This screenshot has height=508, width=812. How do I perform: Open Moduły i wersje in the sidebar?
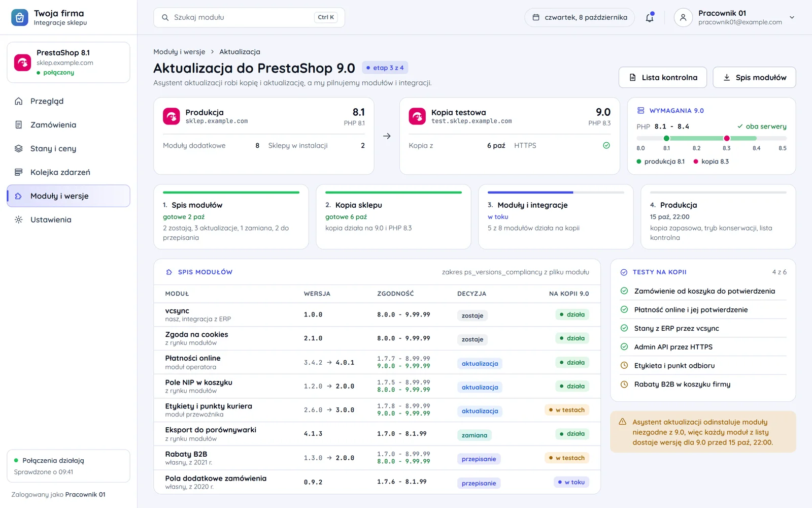tap(69, 196)
